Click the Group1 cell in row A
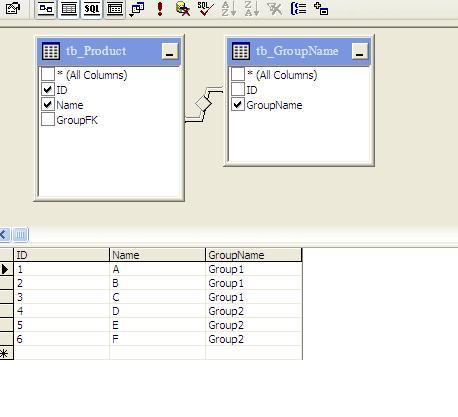This screenshot has height=417, width=458. 254,269
